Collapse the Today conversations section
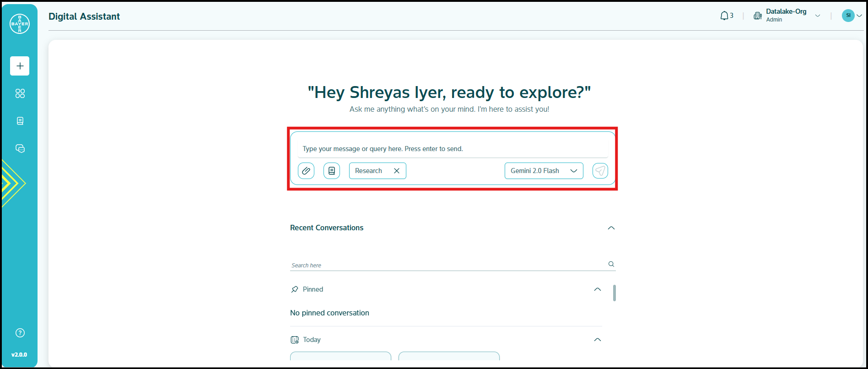The image size is (868, 369). tap(597, 340)
